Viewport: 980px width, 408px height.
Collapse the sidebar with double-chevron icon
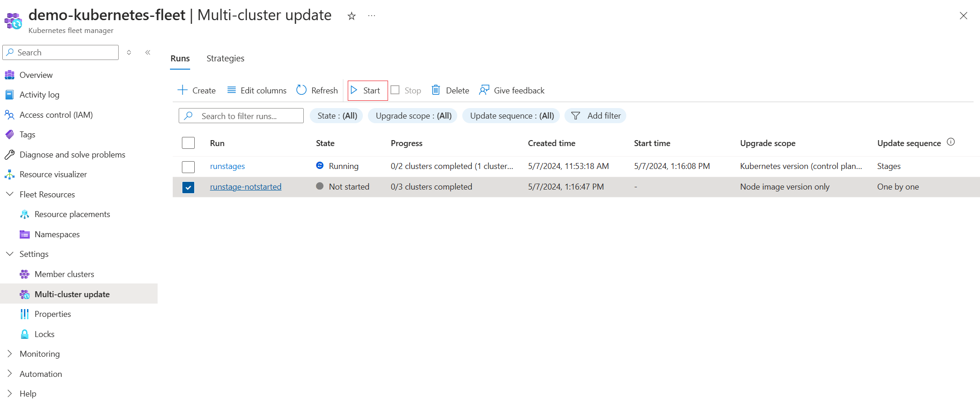pyautogui.click(x=148, y=53)
